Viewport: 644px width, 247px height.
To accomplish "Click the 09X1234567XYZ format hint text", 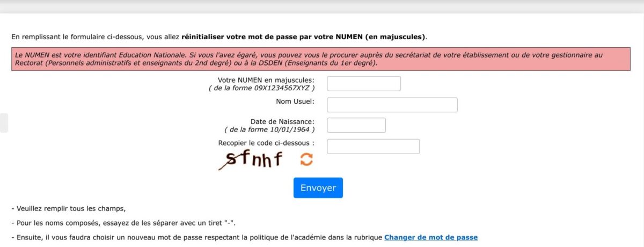I will coord(262,88).
